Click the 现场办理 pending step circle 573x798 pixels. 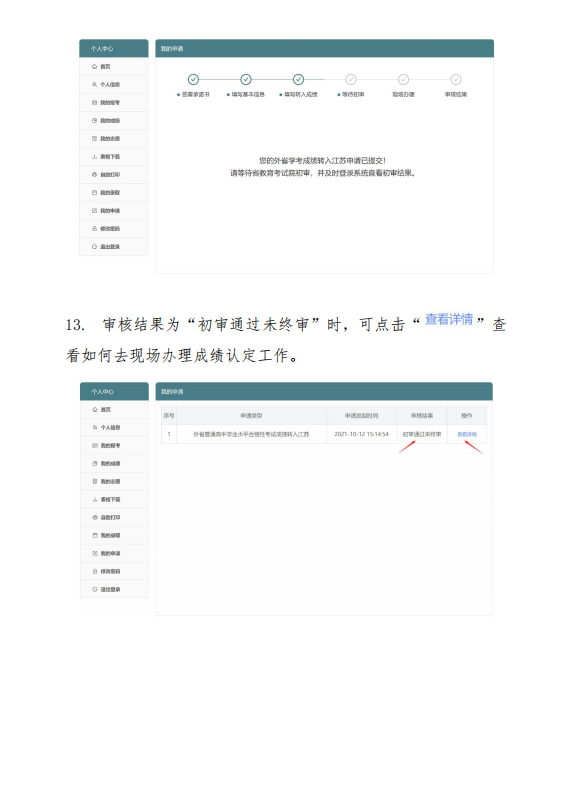pos(404,79)
